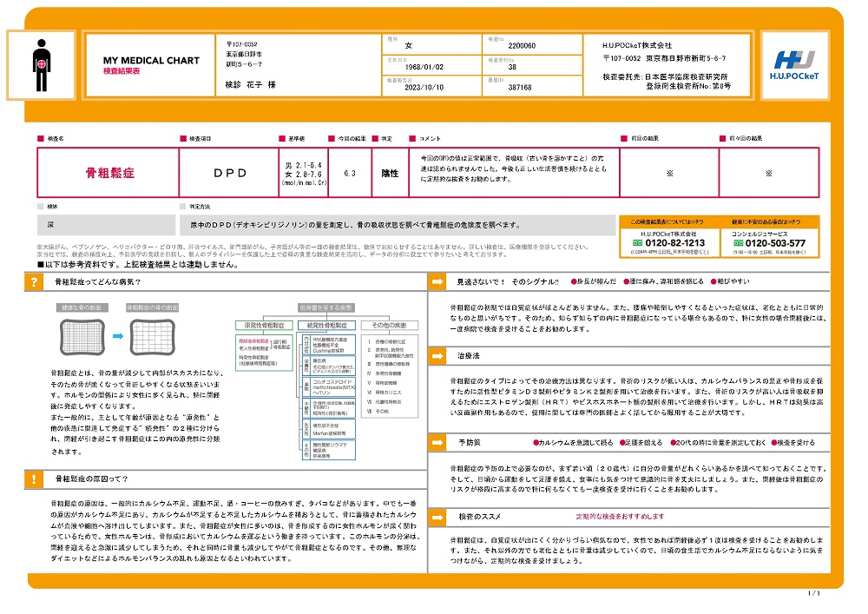This screenshot has width=868, height=614.
Task: Click the 原発性骨粗鬆症 box
Action: coord(264,326)
